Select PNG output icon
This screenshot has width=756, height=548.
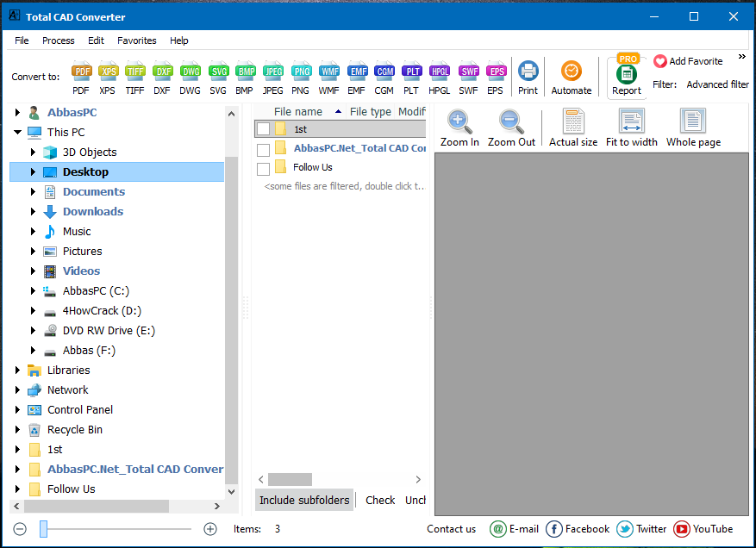click(x=301, y=77)
